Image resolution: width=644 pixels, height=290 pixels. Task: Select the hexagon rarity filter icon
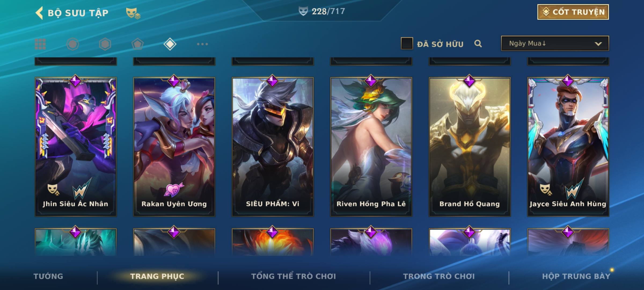point(105,44)
